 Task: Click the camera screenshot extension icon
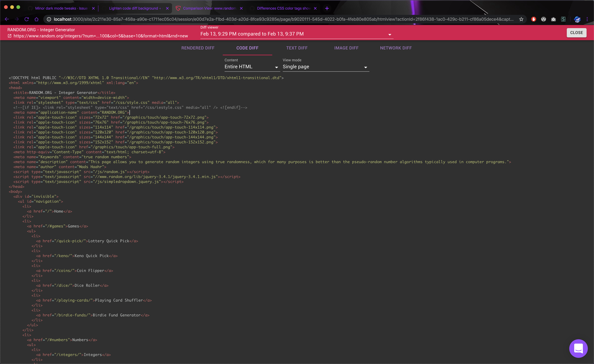point(553,19)
